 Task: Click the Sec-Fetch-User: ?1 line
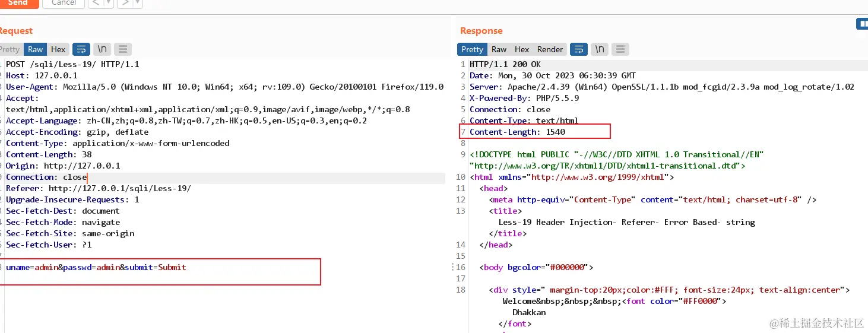[x=49, y=245]
